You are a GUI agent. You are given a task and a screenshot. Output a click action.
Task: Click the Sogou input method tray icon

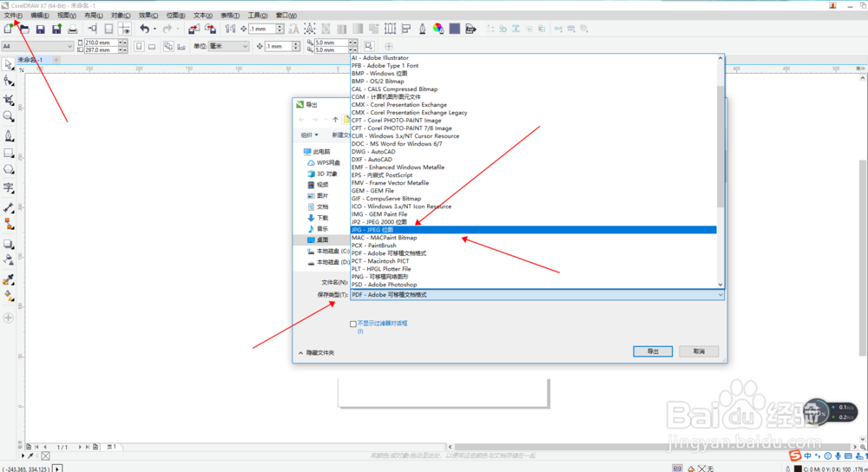pyautogui.click(x=795, y=456)
